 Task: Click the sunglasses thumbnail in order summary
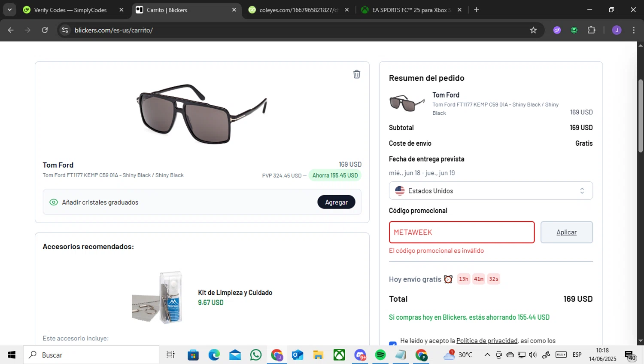point(407,103)
